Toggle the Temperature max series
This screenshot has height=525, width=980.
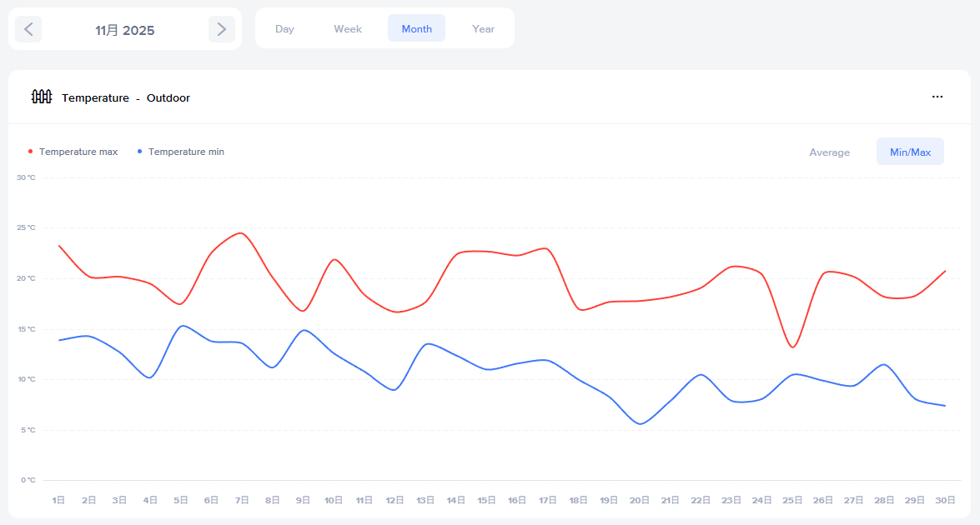coord(78,152)
